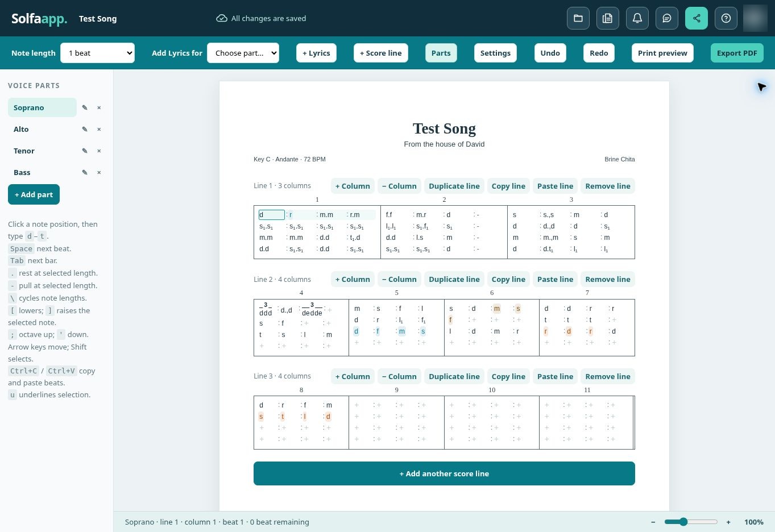Select first note cell in Line 1
775x532 pixels.
pos(272,215)
